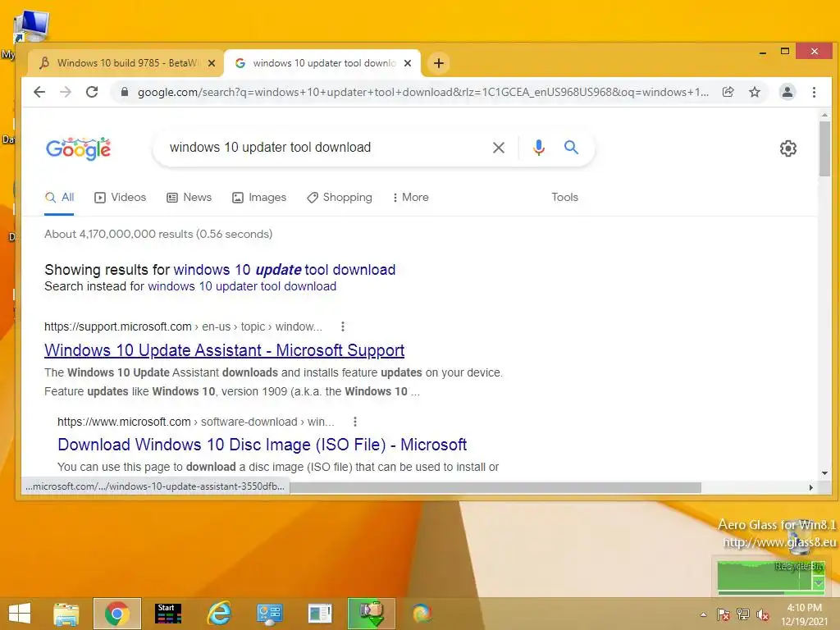Open the search Tools options

click(x=564, y=198)
